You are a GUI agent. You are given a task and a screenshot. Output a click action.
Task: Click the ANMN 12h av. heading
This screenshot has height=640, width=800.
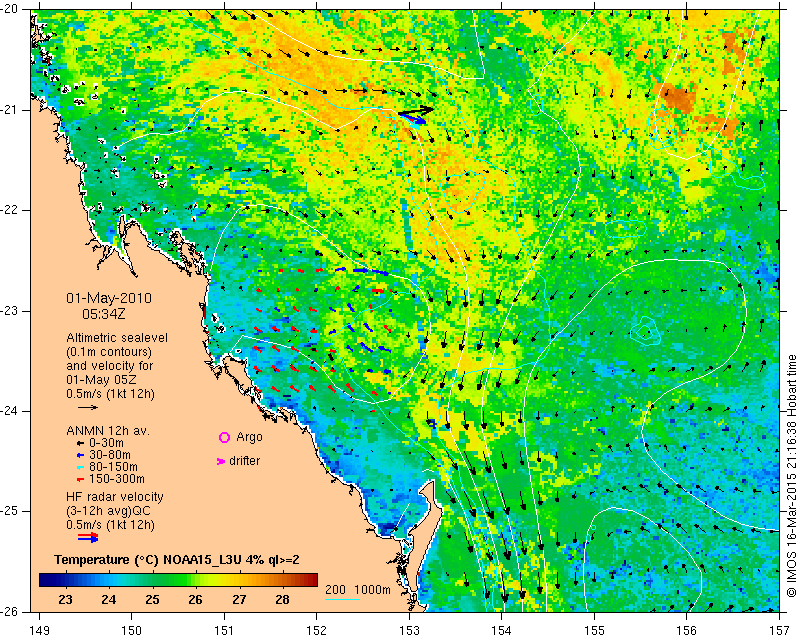click(108, 431)
